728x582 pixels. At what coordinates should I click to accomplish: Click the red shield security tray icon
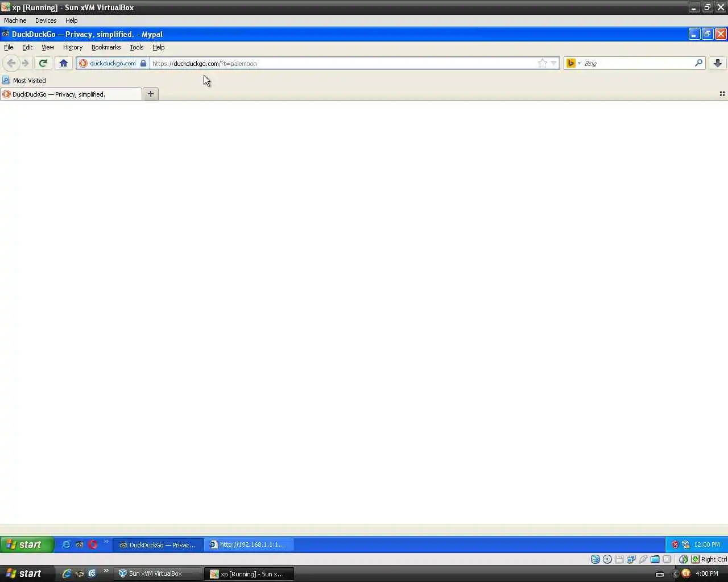point(675,544)
